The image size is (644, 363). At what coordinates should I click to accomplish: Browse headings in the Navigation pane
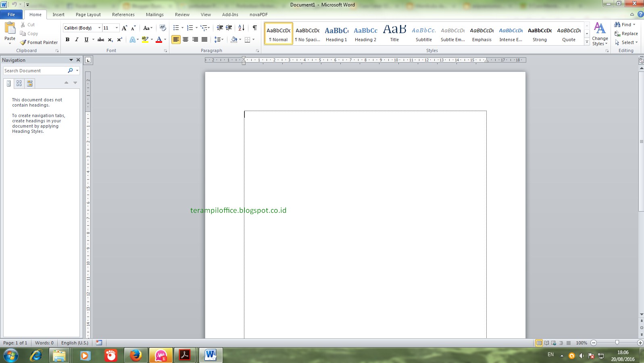coord(8,83)
